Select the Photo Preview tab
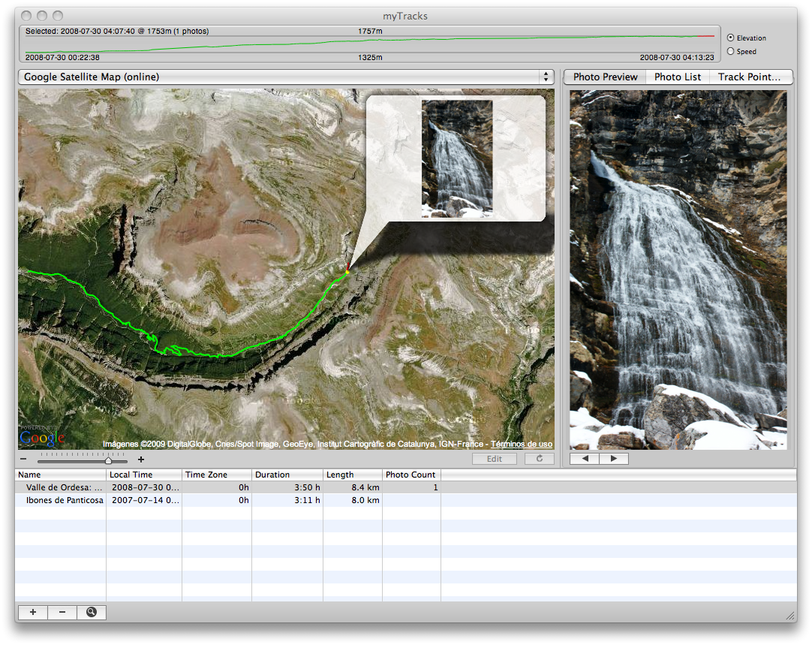This screenshot has width=812, height=645. [605, 77]
